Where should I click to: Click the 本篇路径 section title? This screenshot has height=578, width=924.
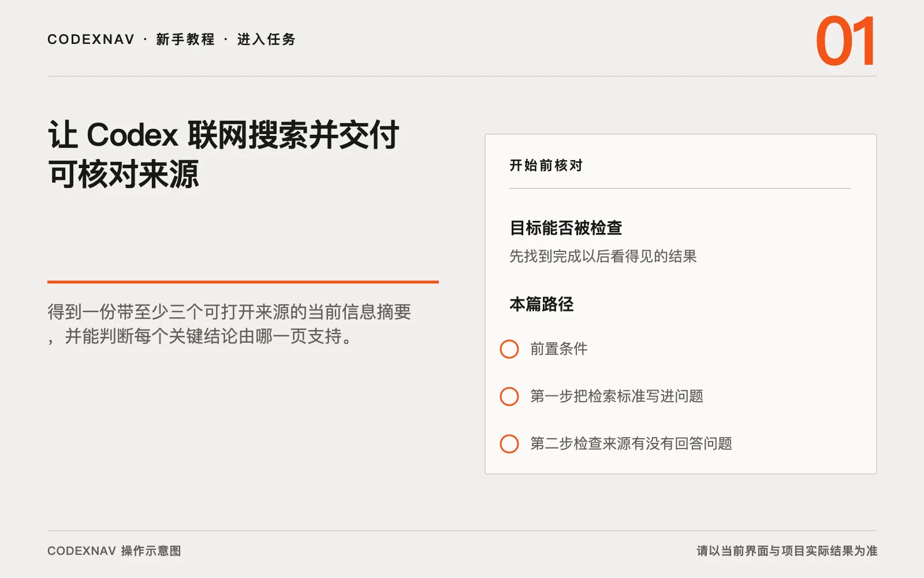pos(542,304)
